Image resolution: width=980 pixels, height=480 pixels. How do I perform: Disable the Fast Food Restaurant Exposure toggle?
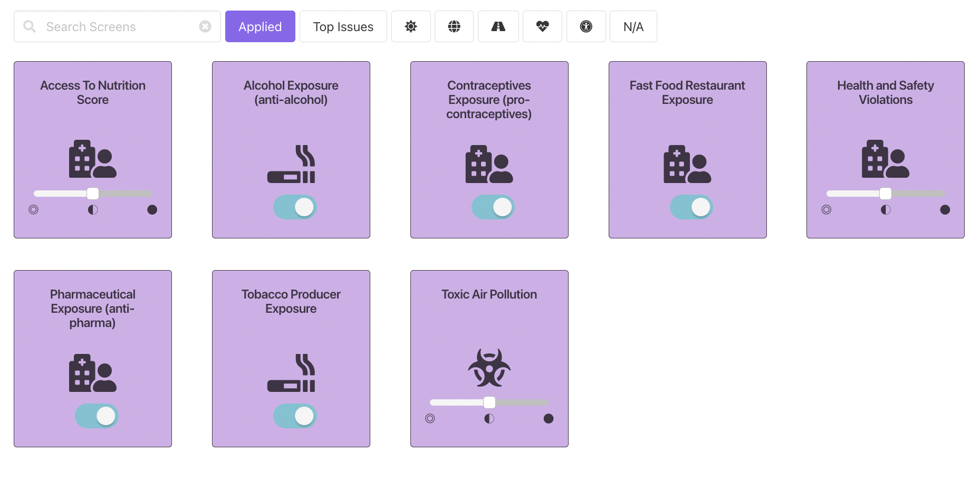pyautogui.click(x=691, y=207)
